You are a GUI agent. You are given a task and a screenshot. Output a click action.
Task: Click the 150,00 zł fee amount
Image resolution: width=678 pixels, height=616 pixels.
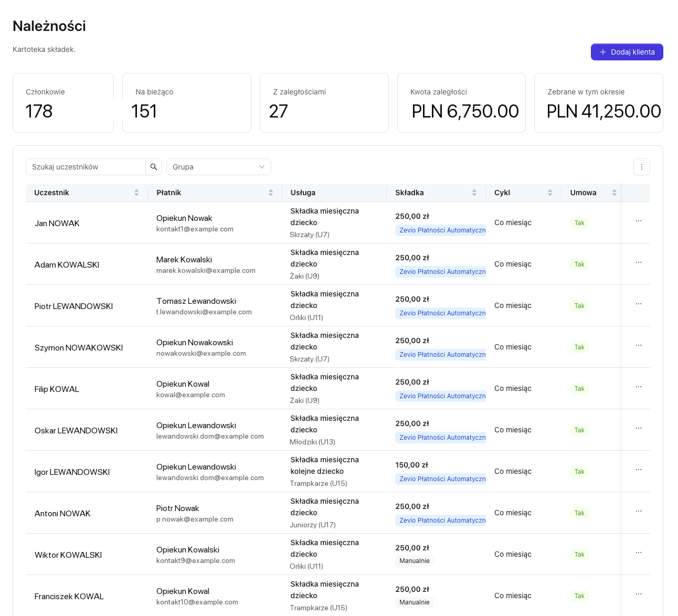click(x=412, y=465)
